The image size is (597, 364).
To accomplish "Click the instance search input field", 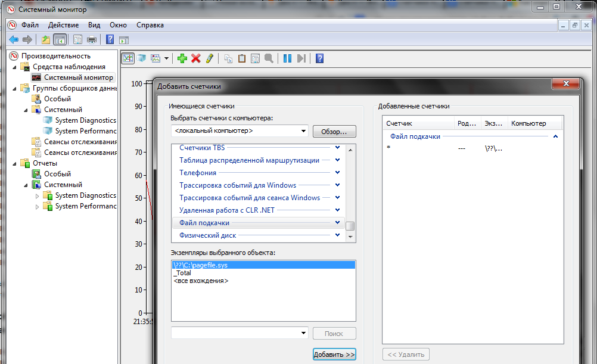I will [x=236, y=333].
